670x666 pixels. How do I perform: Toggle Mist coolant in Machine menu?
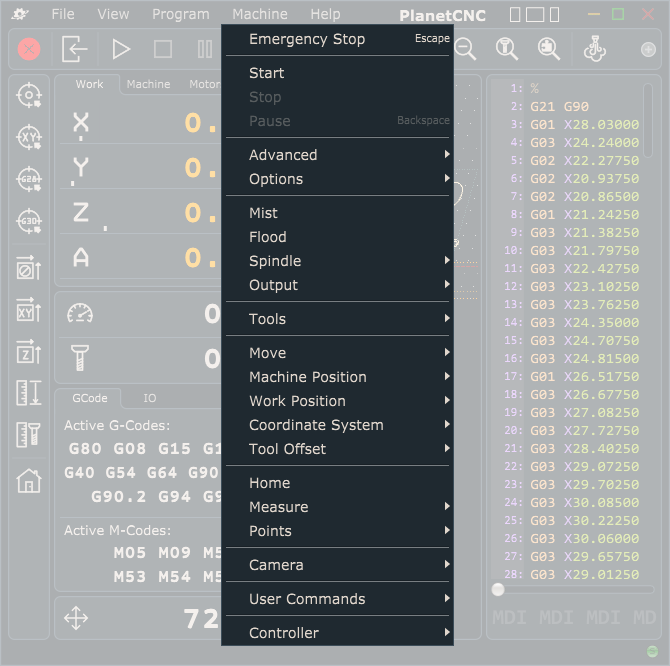click(264, 213)
